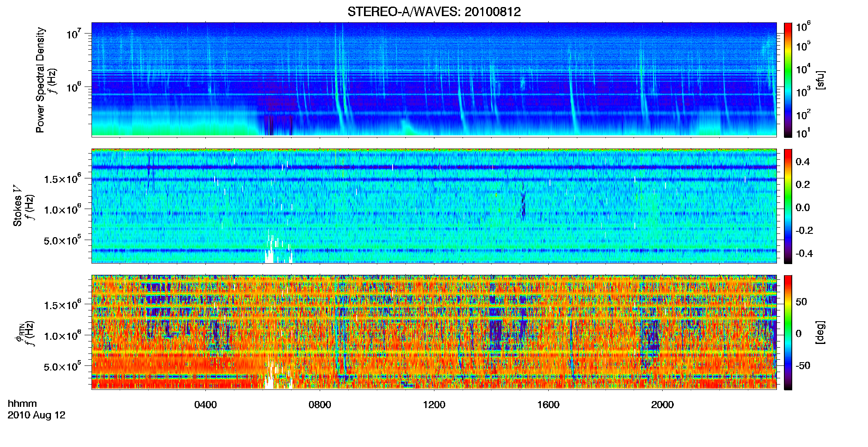Click the 10^2 value on the sfu color bar
This screenshot has height=447, width=868.
(x=803, y=114)
